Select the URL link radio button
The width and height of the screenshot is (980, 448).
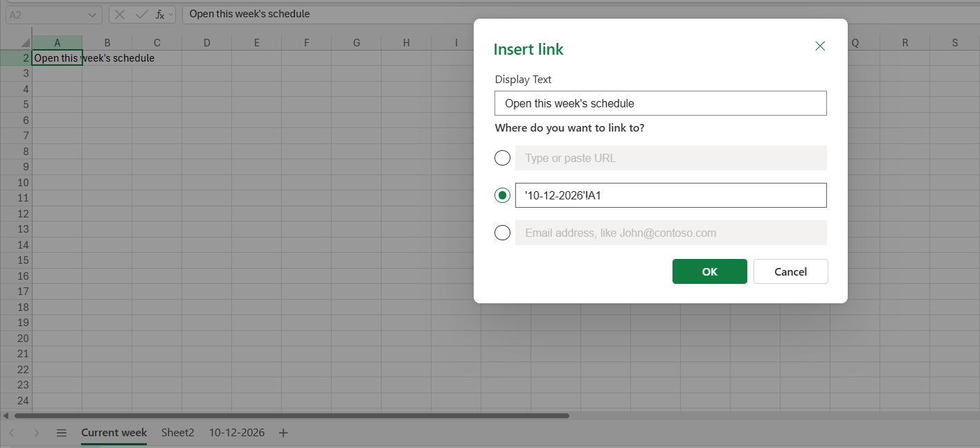(503, 158)
